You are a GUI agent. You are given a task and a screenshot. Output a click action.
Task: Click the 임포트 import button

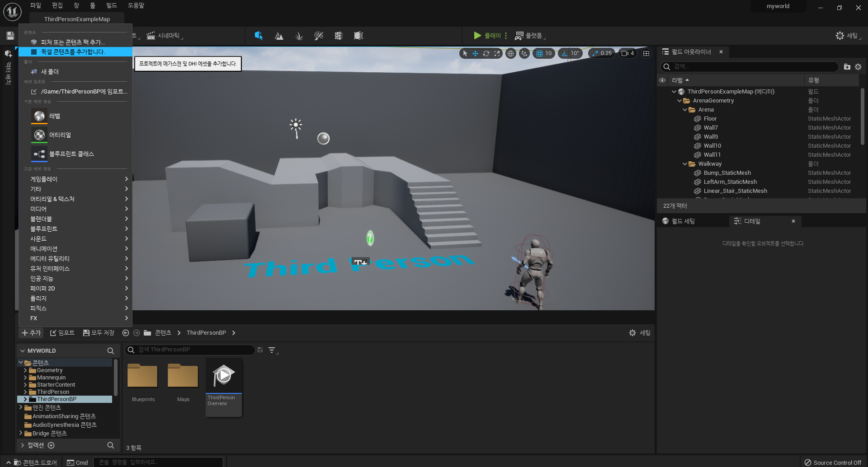[x=62, y=333]
